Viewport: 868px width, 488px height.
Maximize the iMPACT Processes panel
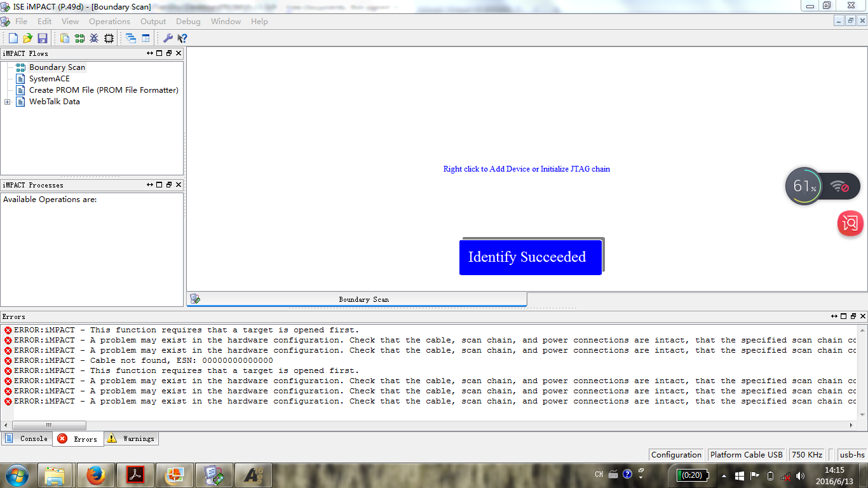159,185
